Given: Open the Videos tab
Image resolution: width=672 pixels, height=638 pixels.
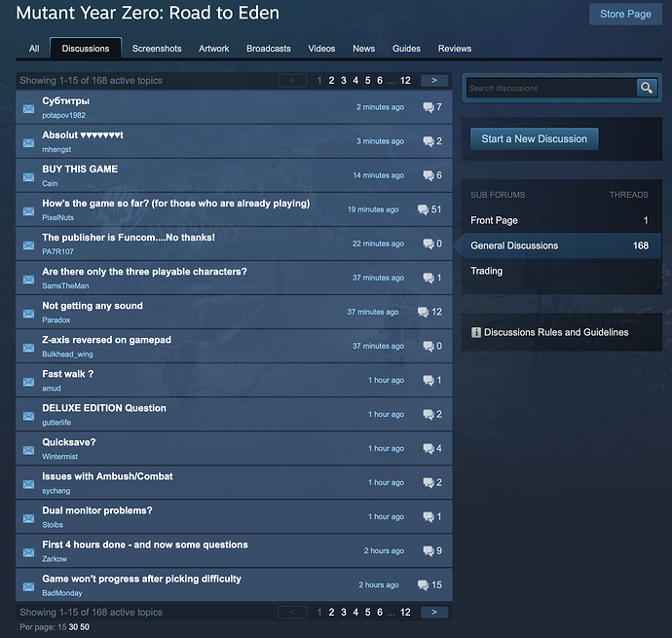Looking at the screenshot, I should (321, 49).
